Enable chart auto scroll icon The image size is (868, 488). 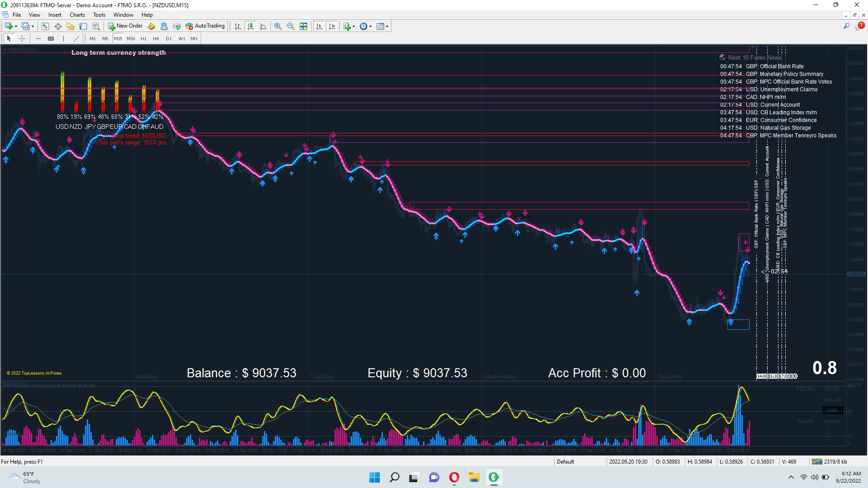319,26
